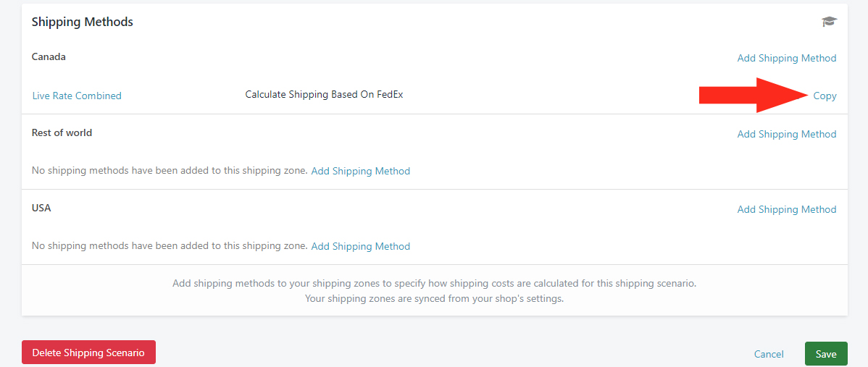Open the Live Rate Combined method
The width and height of the screenshot is (868, 367).
(77, 96)
